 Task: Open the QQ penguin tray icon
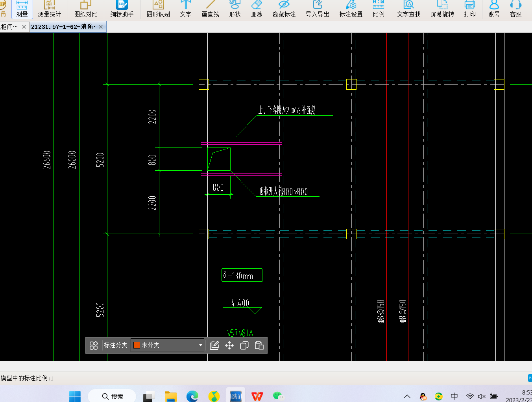tap(423, 396)
